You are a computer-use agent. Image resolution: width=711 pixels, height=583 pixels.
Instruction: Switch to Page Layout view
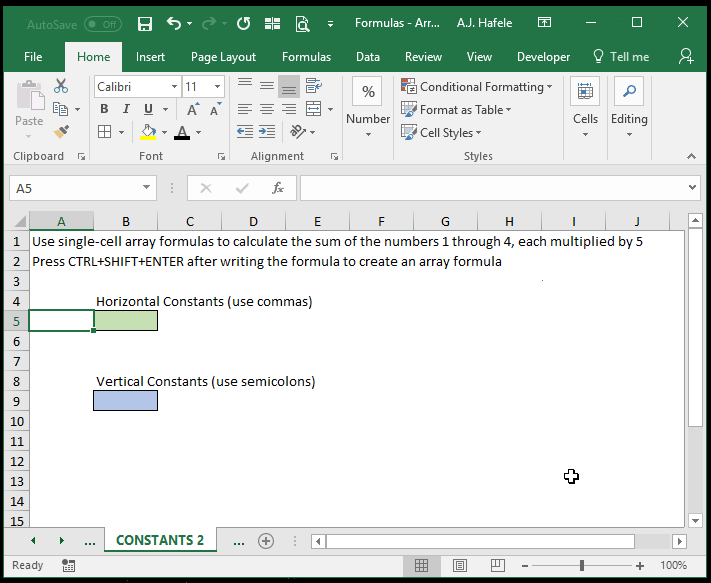click(460, 565)
